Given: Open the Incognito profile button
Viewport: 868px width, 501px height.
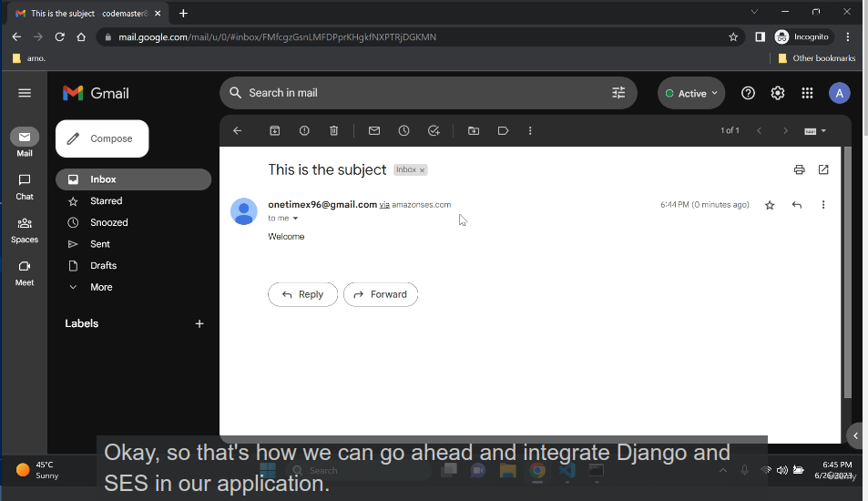Looking at the screenshot, I should (x=802, y=37).
